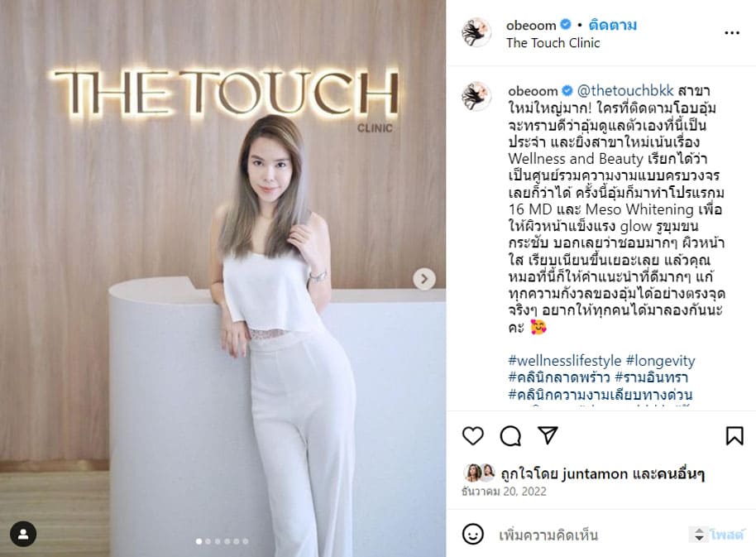
Task: Follow obeoom using ติดตาม
Action: click(612, 25)
